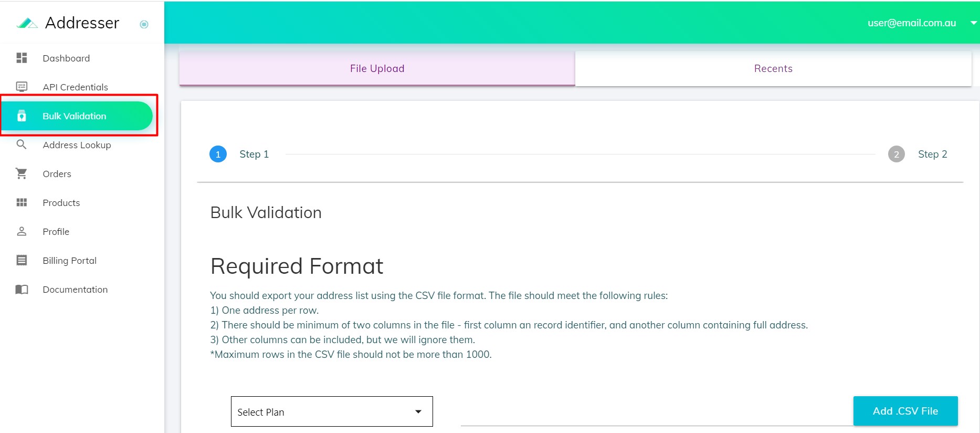This screenshot has height=433, width=980.
Task: Switch to the Recents tab
Action: [773, 68]
